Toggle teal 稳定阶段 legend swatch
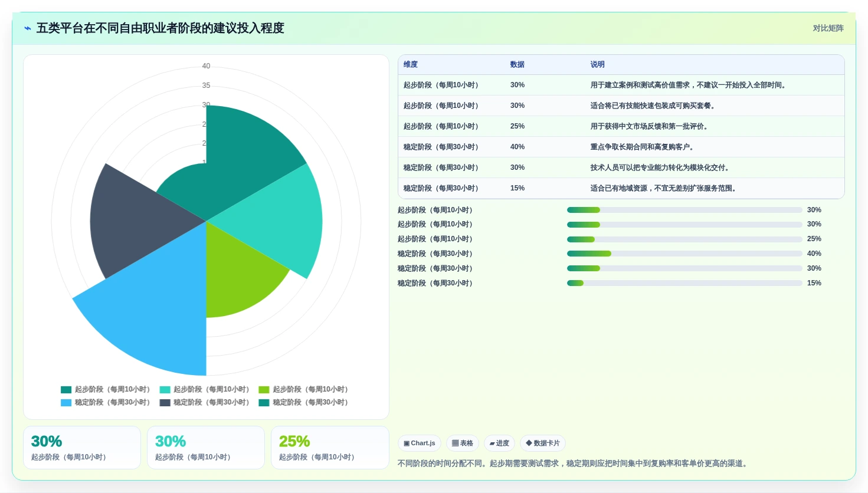Image resolution: width=868 pixels, height=493 pixels. click(264, 403)
